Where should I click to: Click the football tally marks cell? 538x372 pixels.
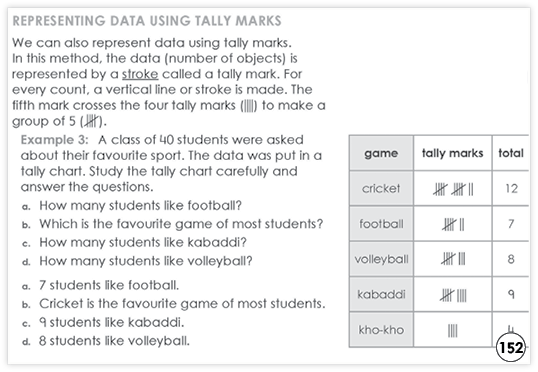tap(453, 224)
